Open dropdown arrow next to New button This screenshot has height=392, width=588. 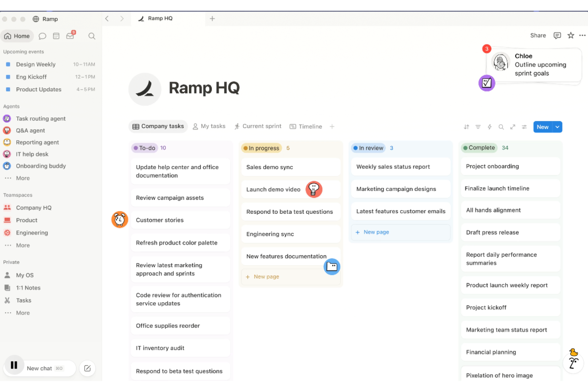(x=557, y=127)
